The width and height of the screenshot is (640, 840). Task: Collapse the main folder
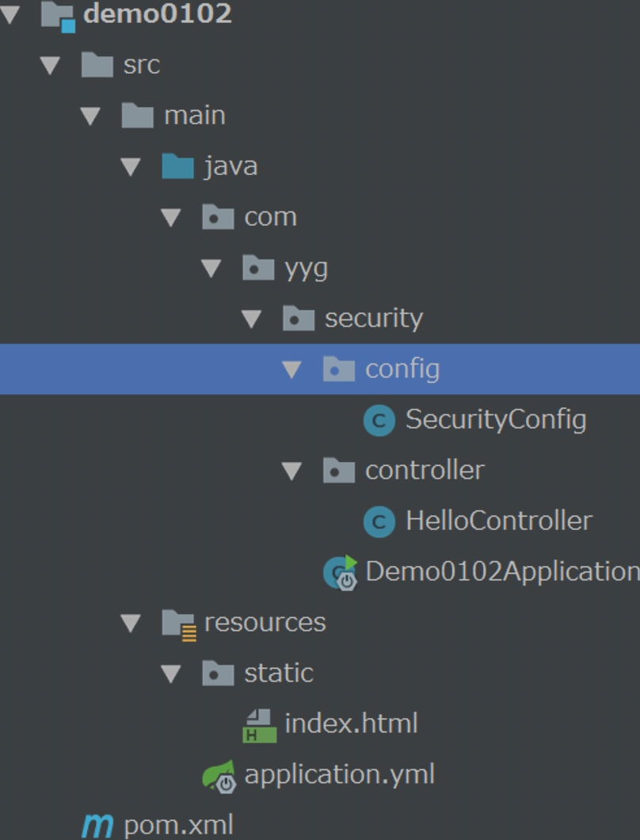pyautogui.click(x=90, y=115)
